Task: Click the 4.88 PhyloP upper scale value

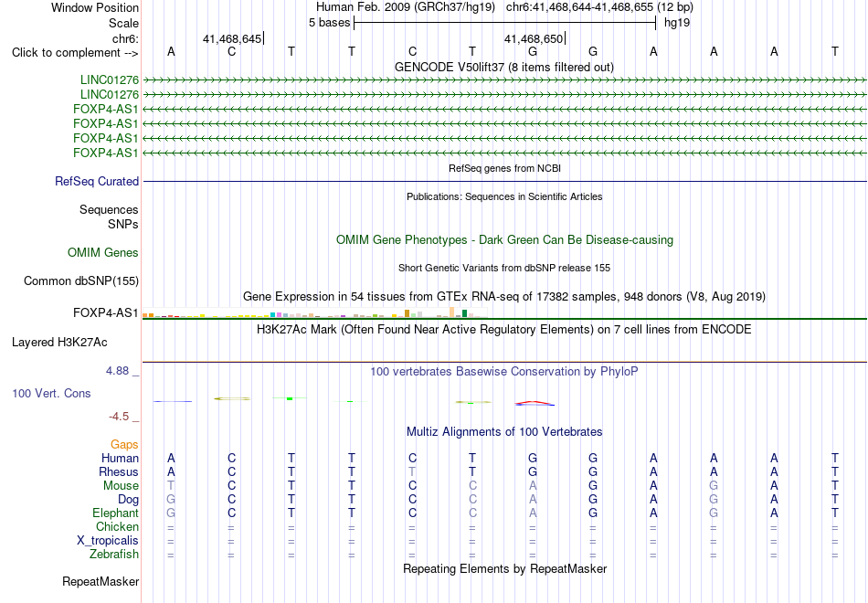Action: (117, 370)
